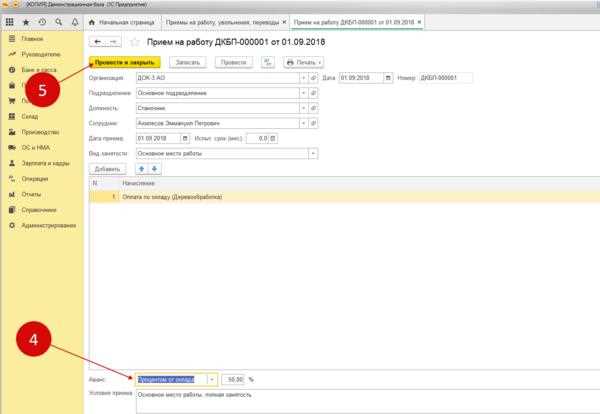Open the Подразделение record link icon

(313, 93)
